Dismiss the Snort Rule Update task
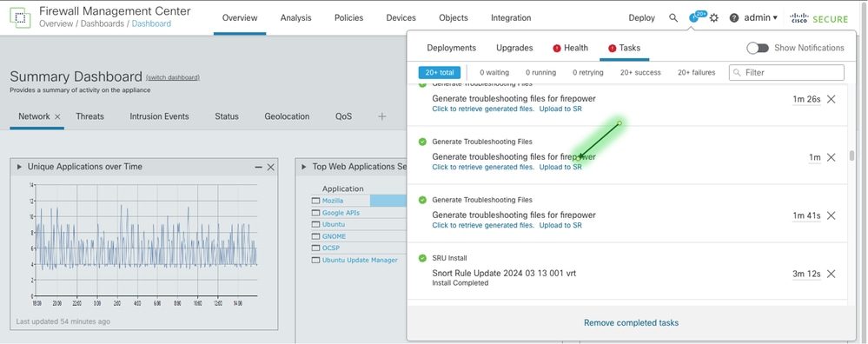Screen dimensions: 868x344 tap(831, 274)
